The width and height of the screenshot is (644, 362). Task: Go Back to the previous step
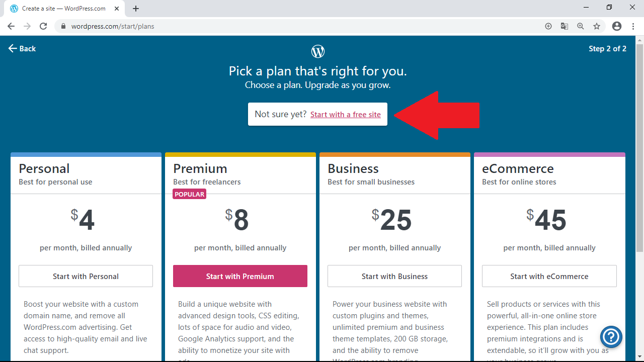[x=22, y=48]
